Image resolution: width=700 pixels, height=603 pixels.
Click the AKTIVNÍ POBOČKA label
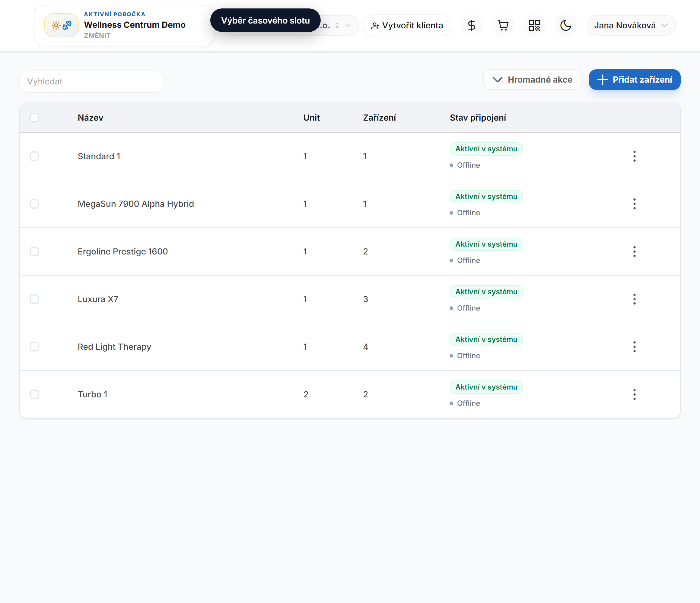(115, 14)
